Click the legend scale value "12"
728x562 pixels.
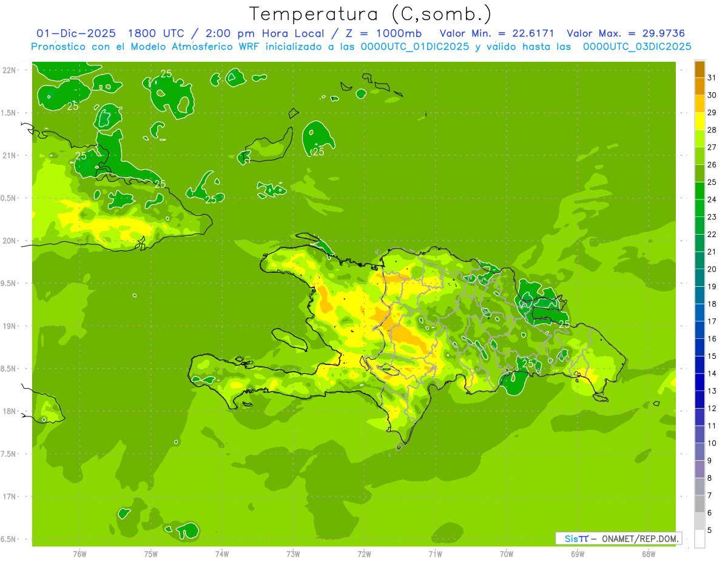[712, 409]
